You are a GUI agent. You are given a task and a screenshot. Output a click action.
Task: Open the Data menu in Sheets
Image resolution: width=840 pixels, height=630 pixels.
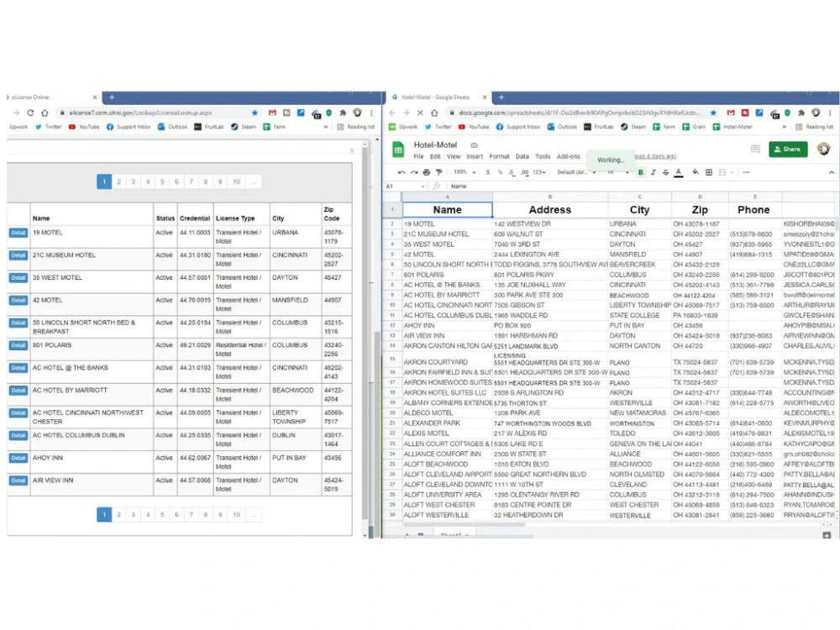[522, 156]
